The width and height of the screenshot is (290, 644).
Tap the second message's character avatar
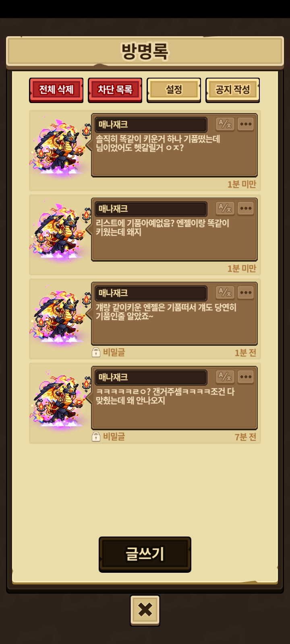(60, 231)
